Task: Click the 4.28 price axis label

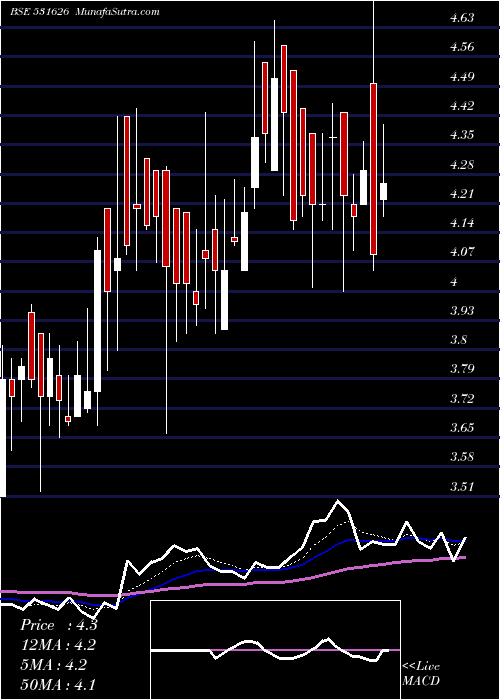Action: tap(462, 165)
